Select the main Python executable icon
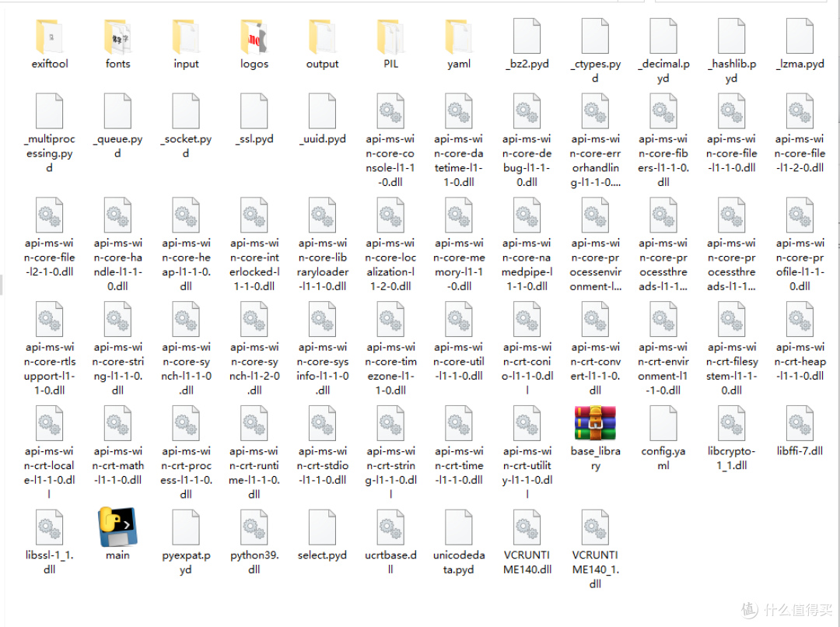The width and height of the screenshot is (840, 627). [x=118, y=527]
